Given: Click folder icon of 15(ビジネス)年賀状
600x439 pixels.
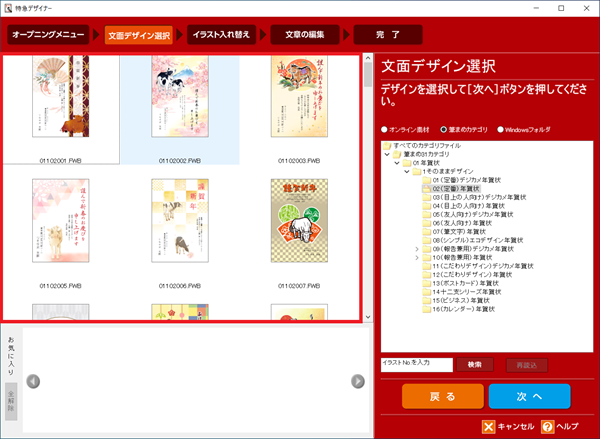Looking at the screenshot, I should pos(427,300).
